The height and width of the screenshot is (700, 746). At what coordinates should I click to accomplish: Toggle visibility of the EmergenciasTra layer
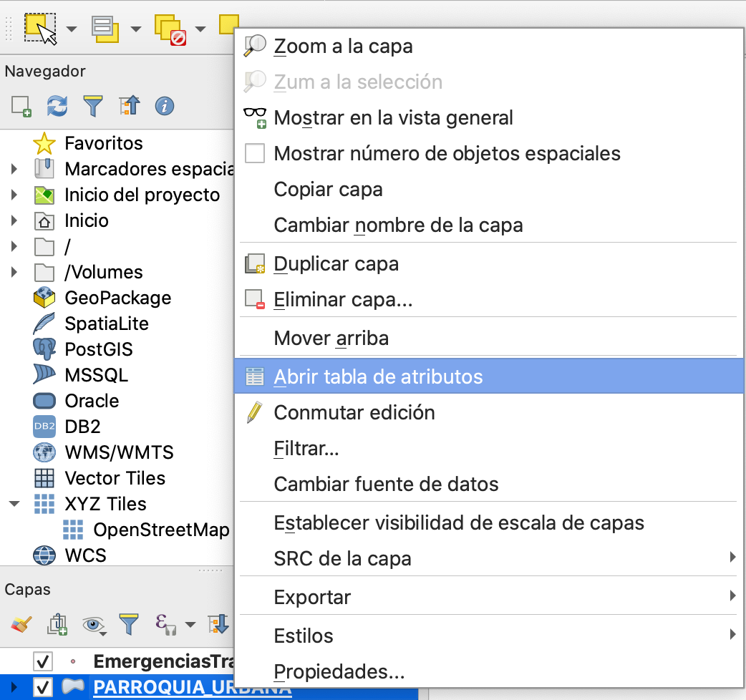pyautogui.click(x=43, y=661)
